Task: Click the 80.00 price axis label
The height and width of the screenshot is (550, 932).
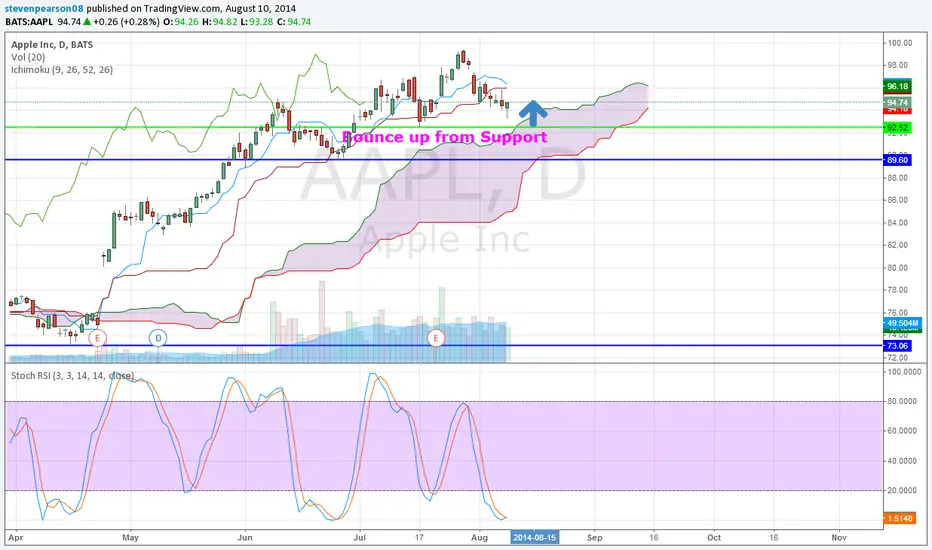Action: pyautogui.click(x=898, y=268)
